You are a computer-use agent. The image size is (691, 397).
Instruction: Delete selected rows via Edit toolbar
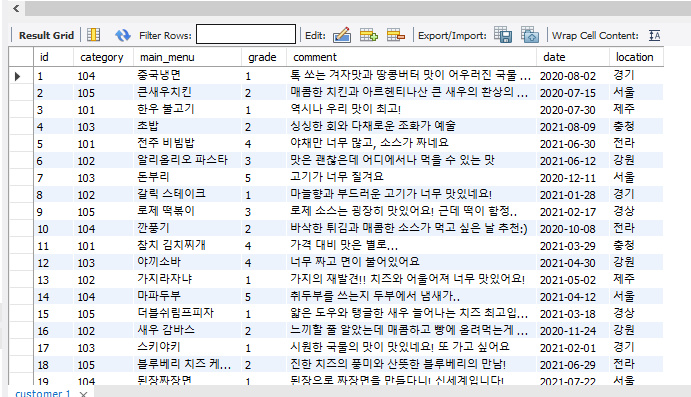pos(396,35)
